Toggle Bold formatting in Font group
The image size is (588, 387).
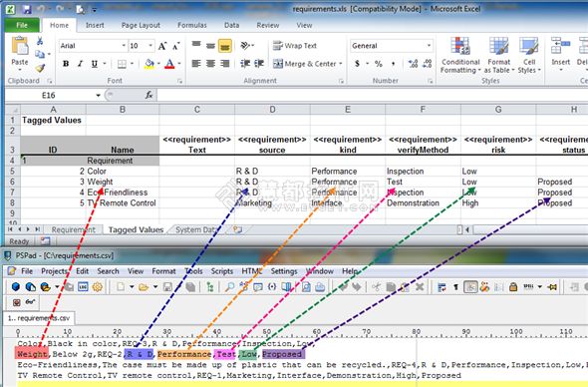pyautogui.click(x=66, y=64)
